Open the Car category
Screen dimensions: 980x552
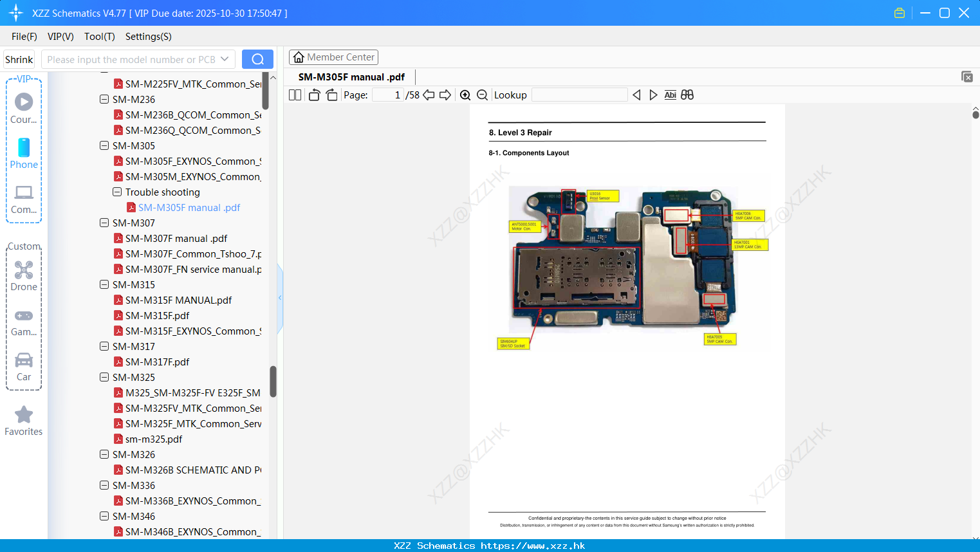(x=24, y=367)
